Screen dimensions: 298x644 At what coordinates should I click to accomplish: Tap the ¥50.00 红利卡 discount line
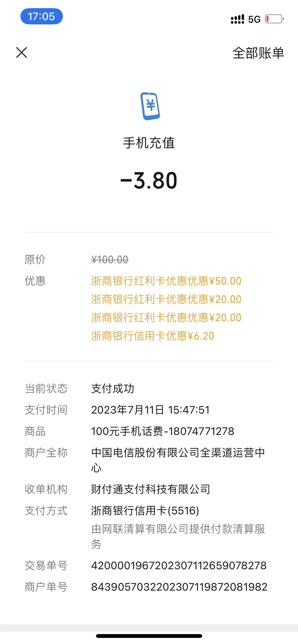(x=166, y=281)
